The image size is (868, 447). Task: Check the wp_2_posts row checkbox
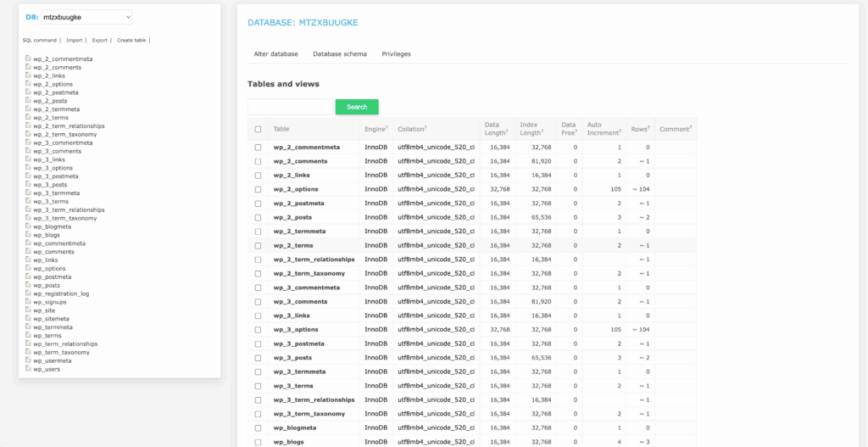click(x=258, y=217)
